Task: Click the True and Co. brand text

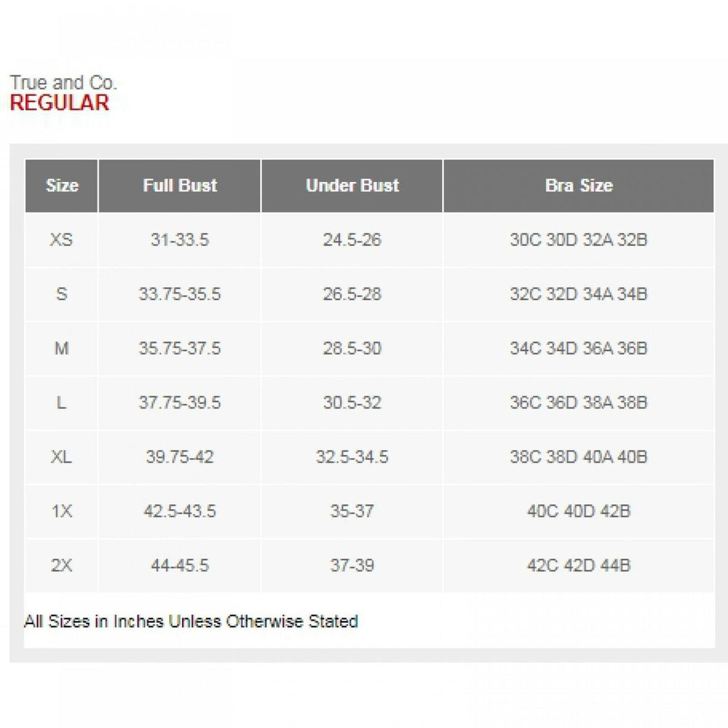Action: tap(63, 82)
